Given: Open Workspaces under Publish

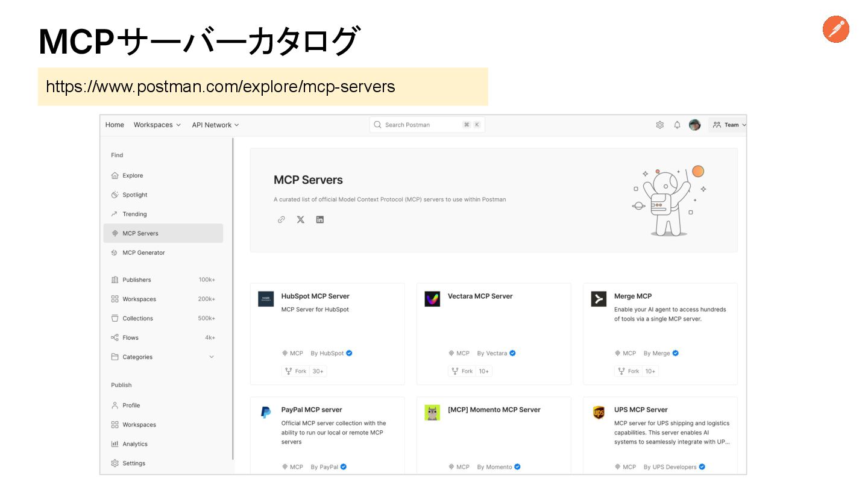Looking at the screenshot, I should point(163,425).
